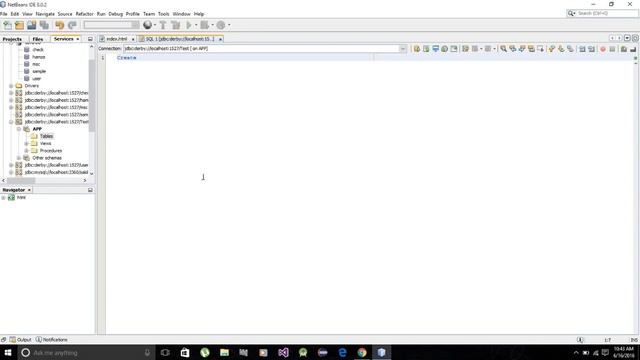Image resolution: width=640 pixels, height=360 pixels.
Task: Click the Find Next Occurrence icon
Action: 522,49
